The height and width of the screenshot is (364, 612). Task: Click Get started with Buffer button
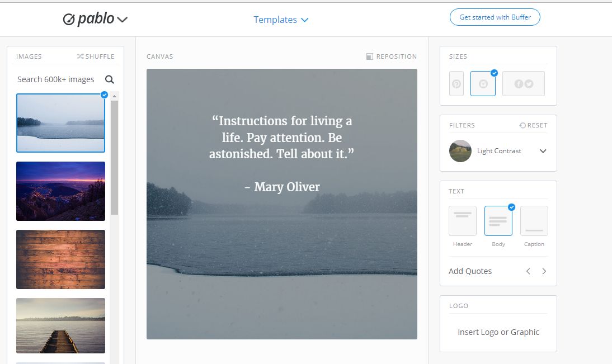pos(495,17)
